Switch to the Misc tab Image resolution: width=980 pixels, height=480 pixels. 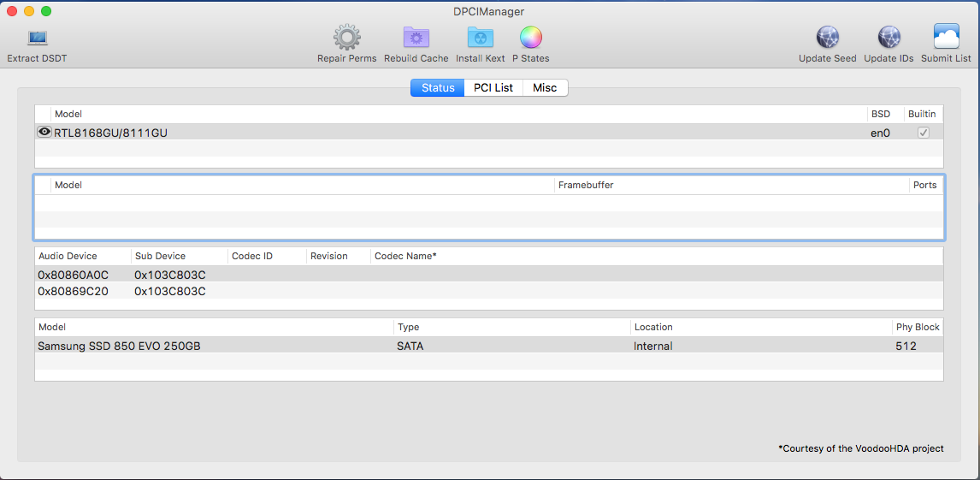point(545,88)
